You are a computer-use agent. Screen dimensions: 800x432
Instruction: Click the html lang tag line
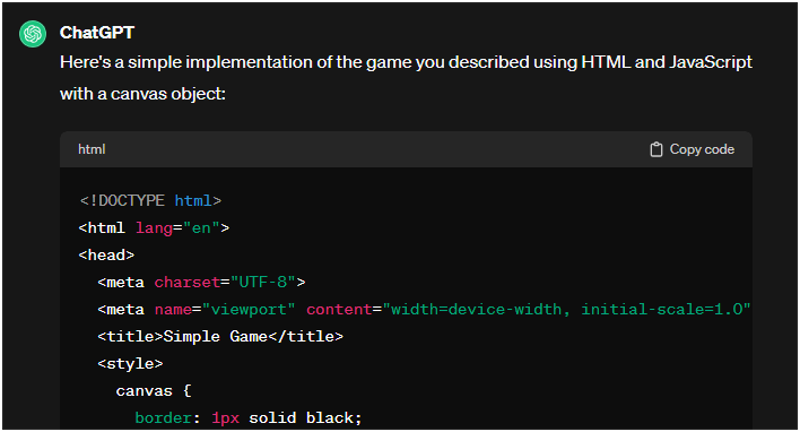click(154, 227)
